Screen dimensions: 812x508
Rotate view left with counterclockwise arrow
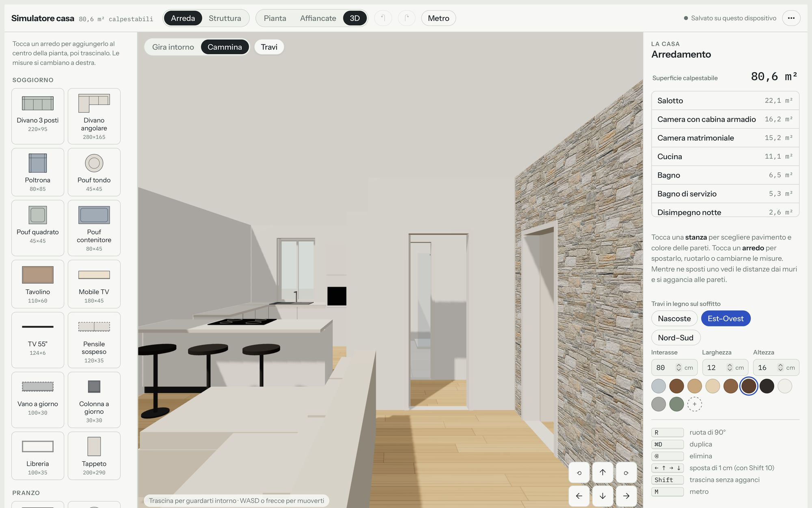pos(579,473)
